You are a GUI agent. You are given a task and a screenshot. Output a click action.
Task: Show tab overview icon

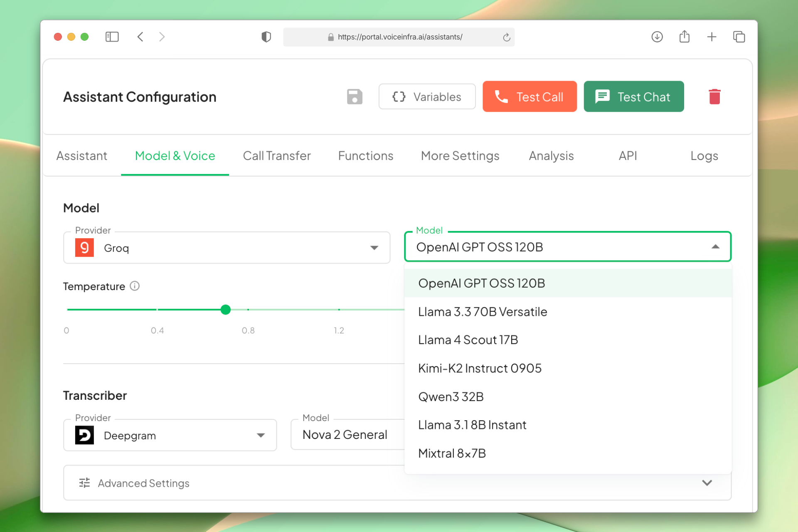[739, 37]
